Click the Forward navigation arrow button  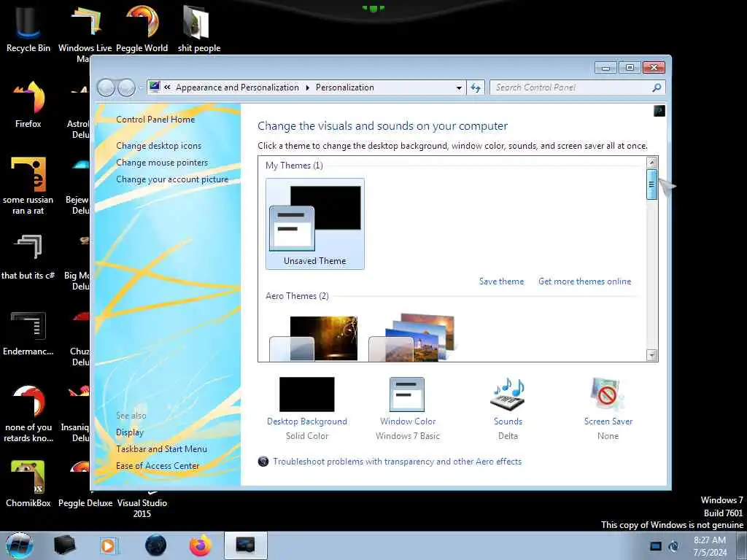[126, 87]
